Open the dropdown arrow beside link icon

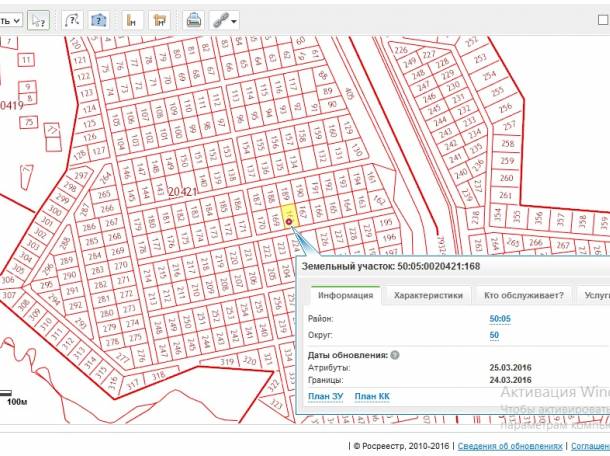(234, 21)
